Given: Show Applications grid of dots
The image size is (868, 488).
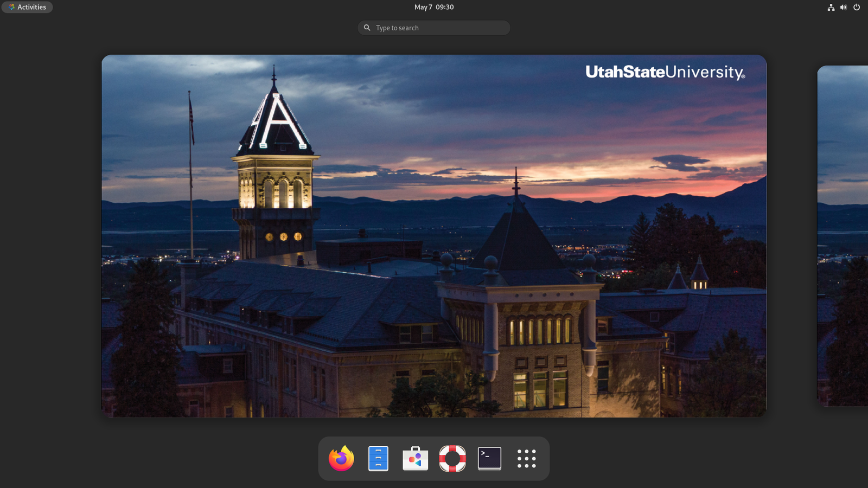Looking at the screenshot, I should point(526,459).
